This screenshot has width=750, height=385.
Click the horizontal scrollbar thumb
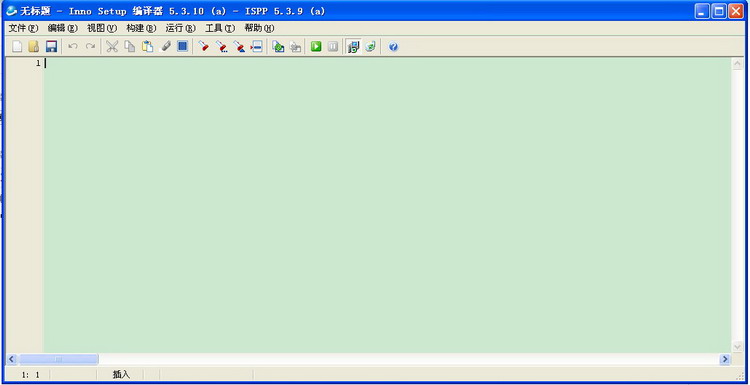58,359
